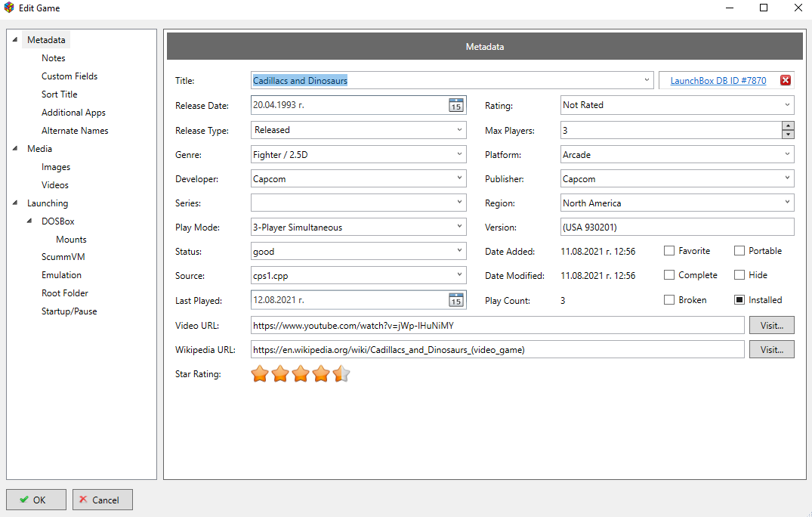Collapse the Metadata tree node
This screenshot has width=812, height=517.
15,39
